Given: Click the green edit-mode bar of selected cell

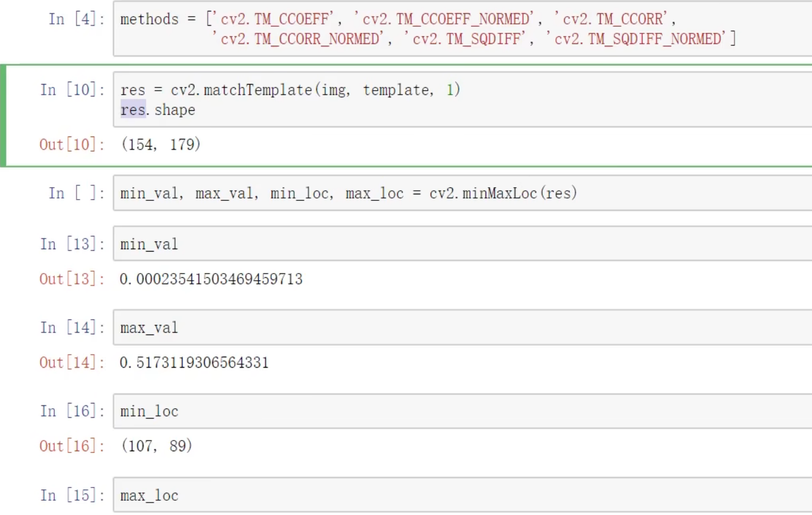Looking at the screenshot, I should [x=3, y=115].
